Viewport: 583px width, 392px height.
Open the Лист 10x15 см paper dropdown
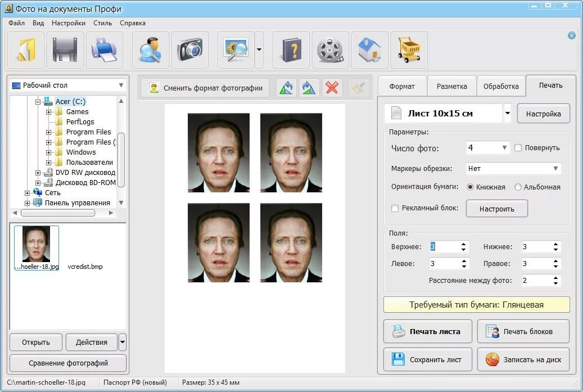(508, 114)
